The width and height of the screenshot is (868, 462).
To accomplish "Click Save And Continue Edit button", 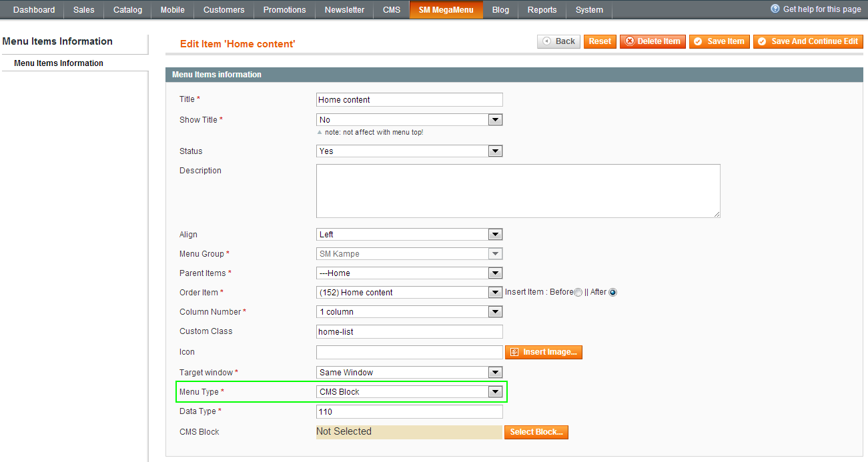I will pos(808,41).
